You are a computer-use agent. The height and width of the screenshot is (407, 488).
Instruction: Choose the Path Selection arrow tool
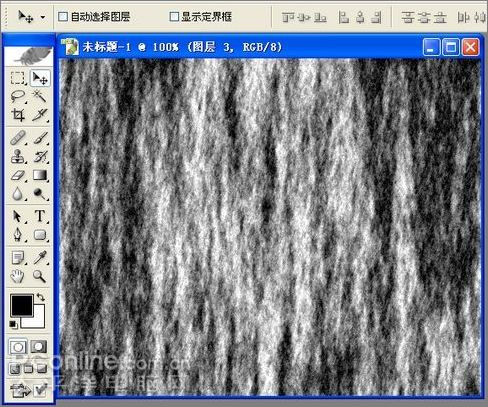pyautogui.click(x=17, y=216)
